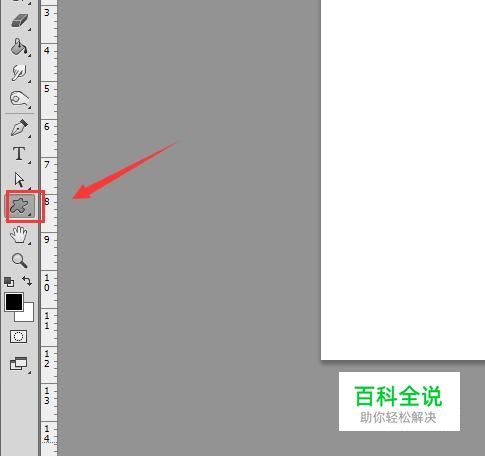Screen dimensions: 485x456
Task: Click the gray workspace outside the canvas
Action: point(189,267)
